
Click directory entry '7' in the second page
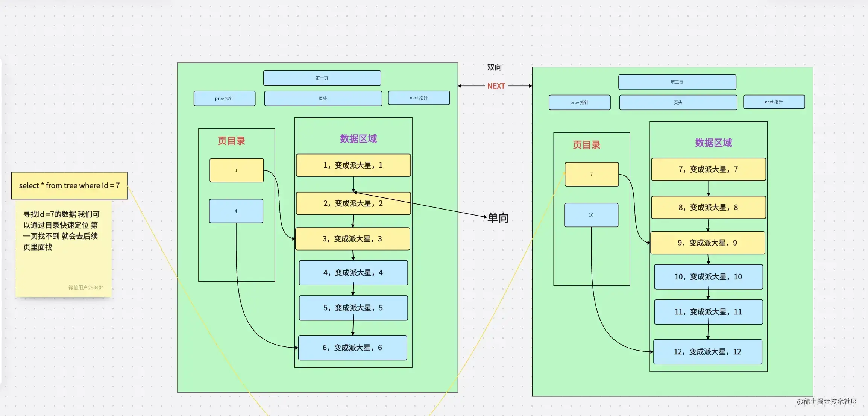[x=591, y=174]
